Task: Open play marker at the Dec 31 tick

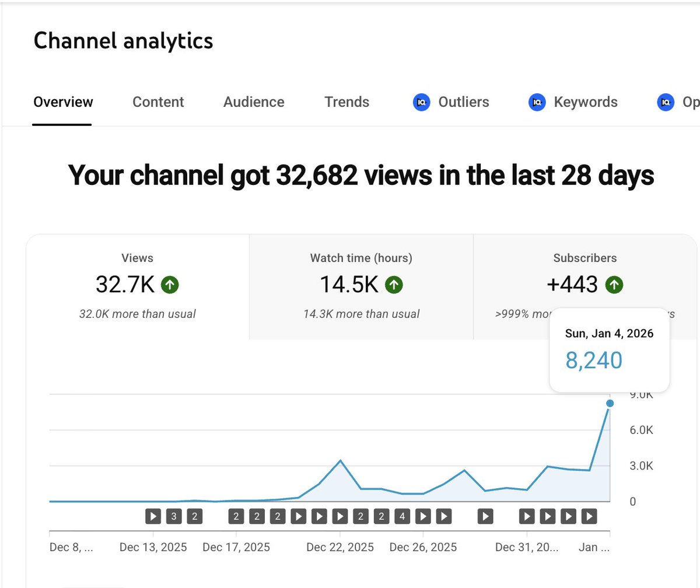Action: pyautogui.click(x=527, y=516)
